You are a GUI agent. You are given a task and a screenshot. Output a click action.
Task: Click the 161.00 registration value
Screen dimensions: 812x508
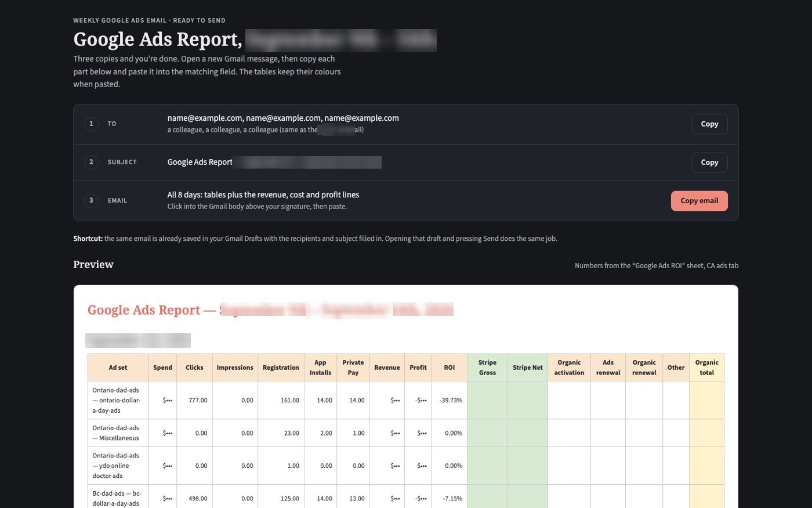pyautogui.click(x=289, y=401)
